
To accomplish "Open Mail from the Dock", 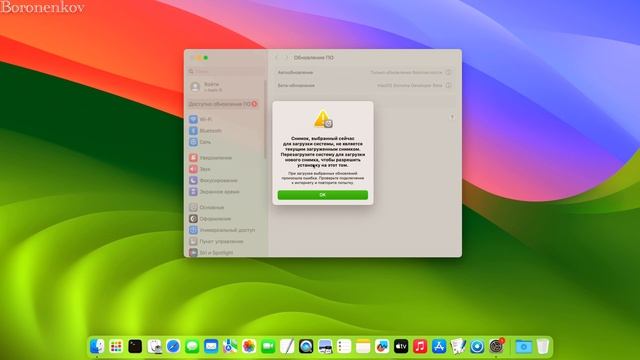I will (x=211, y=347).
